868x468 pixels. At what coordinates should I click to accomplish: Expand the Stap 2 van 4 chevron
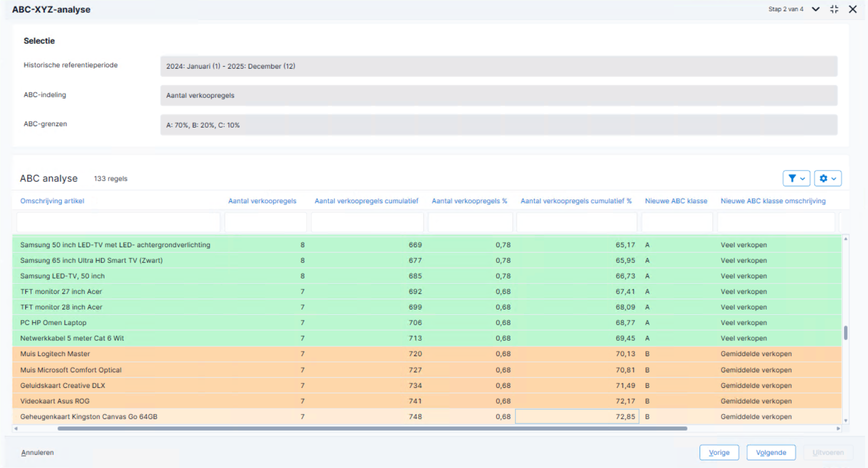[x=816, y=9]
